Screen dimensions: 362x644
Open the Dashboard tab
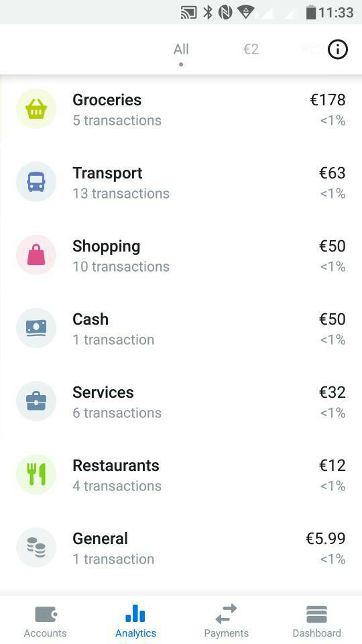[316, 621]
